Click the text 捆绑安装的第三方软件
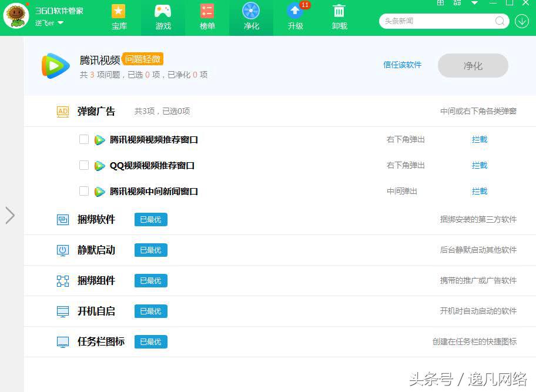The width and height of the screenshot is (536, 392). (x=478, y=219)
